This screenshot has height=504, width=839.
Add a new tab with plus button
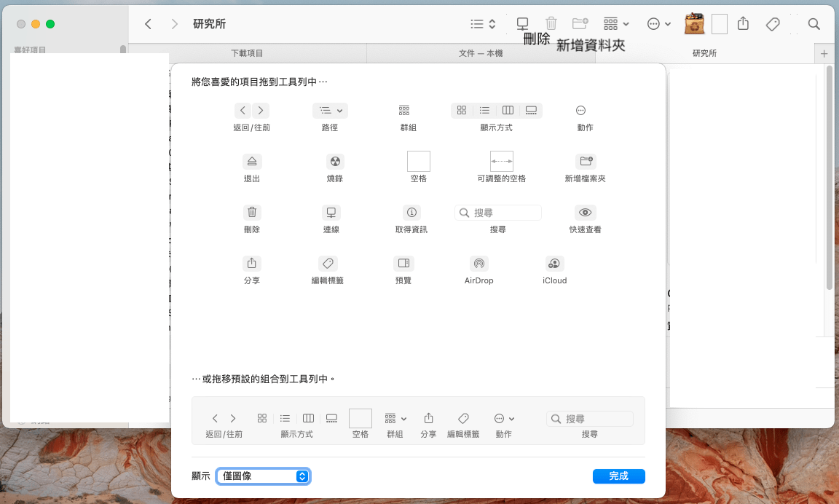[x=824, y=53]
